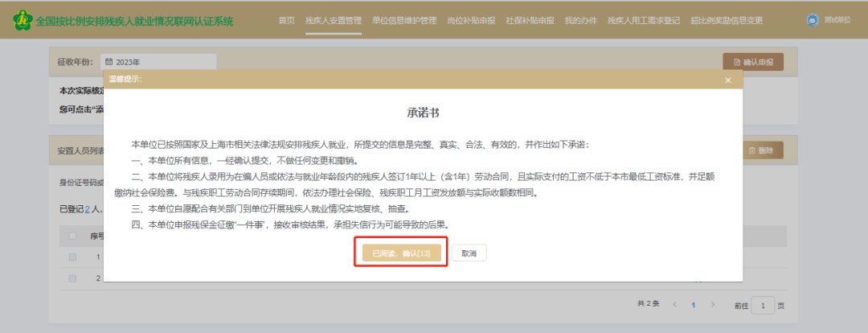This screenshot has height=333, width=868.
Task: Open the 我的办件 menu
Action: (581, 20)
